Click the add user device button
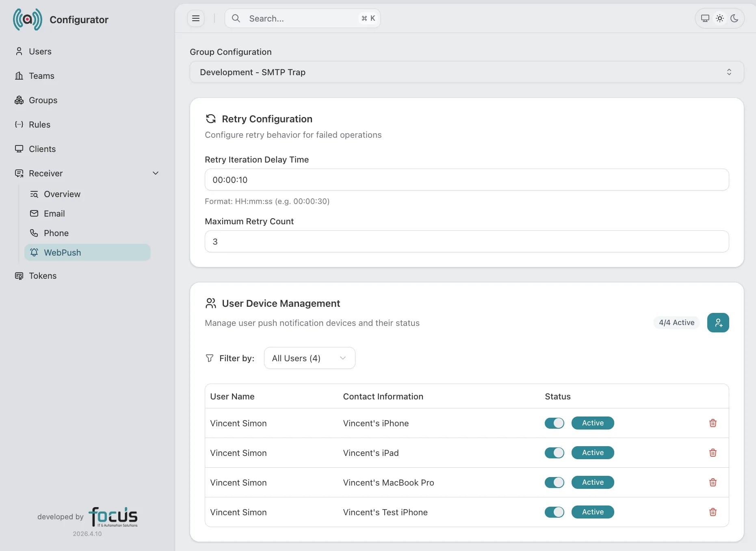 [718, 323]
